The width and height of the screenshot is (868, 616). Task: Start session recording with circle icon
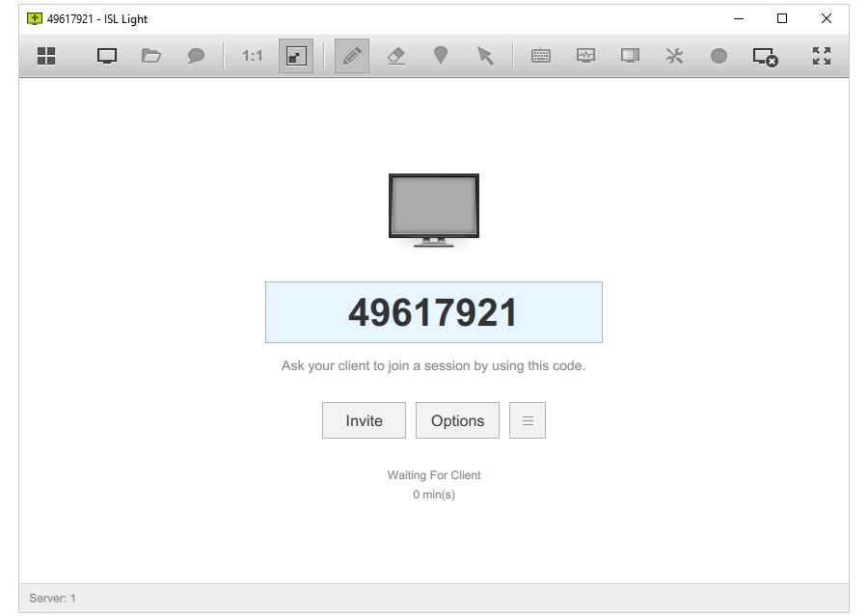(719, 56)
